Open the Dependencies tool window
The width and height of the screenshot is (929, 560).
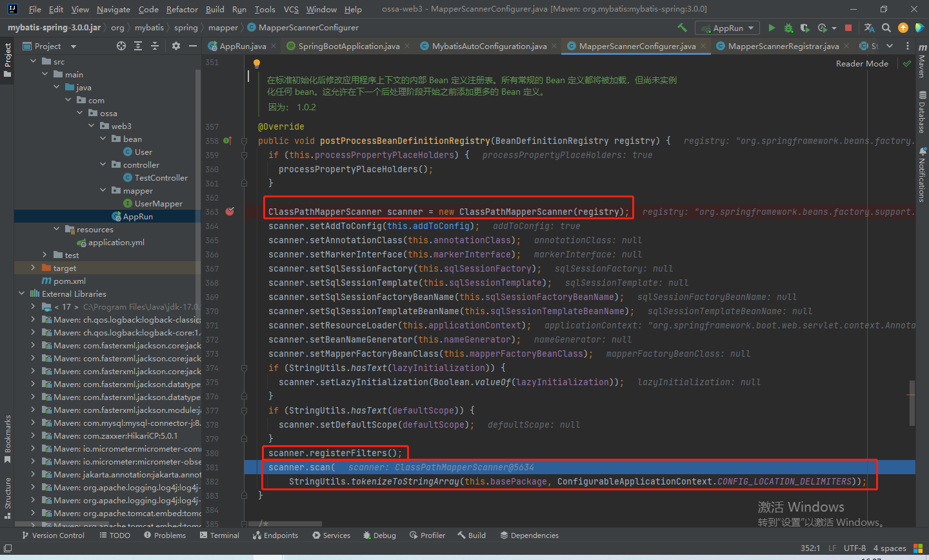coord(528,535)
